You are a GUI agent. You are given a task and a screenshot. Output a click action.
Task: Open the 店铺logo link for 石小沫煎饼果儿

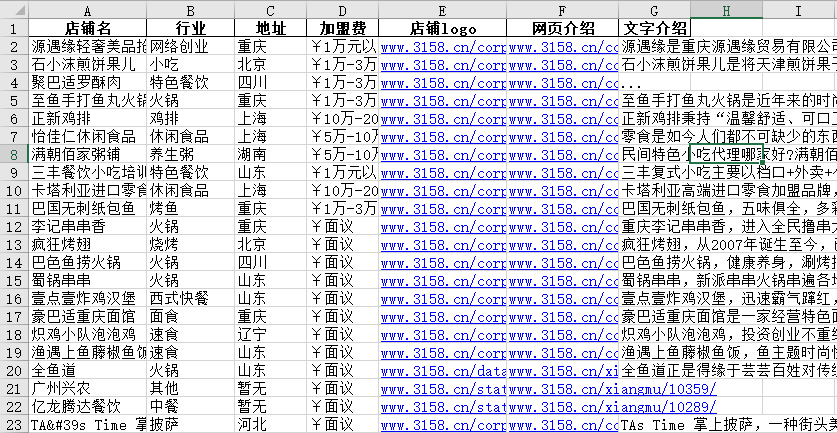coord(443,65)
